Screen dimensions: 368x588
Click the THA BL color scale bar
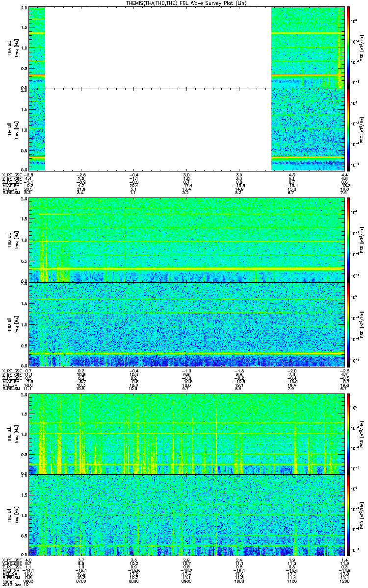click(x=349, y=48)
